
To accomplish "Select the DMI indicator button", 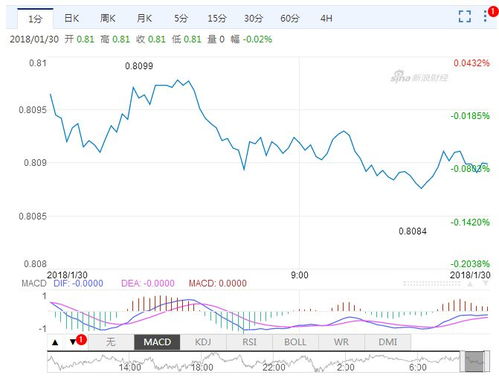I will click(x=388, y=342).
